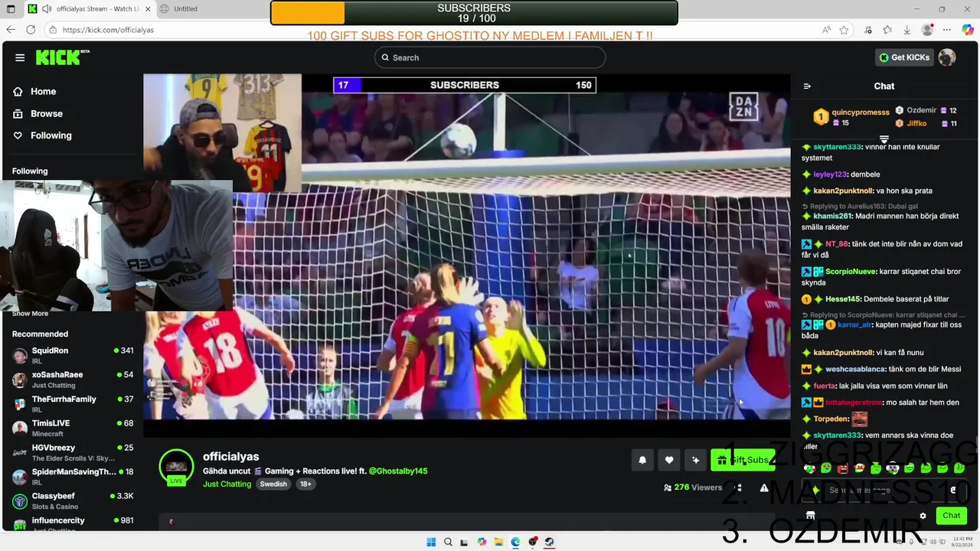The height and width of the screenshot is (551, 980).
Task: Click the Search field on Kick
Action: click(x=490, y=57)
